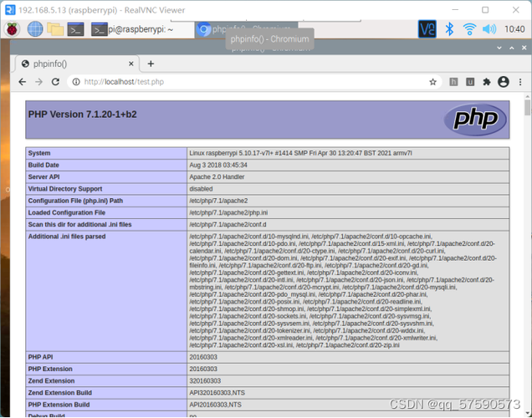Open the Chromium profile avatar
532x418 pixels.
tap(504, 82)
